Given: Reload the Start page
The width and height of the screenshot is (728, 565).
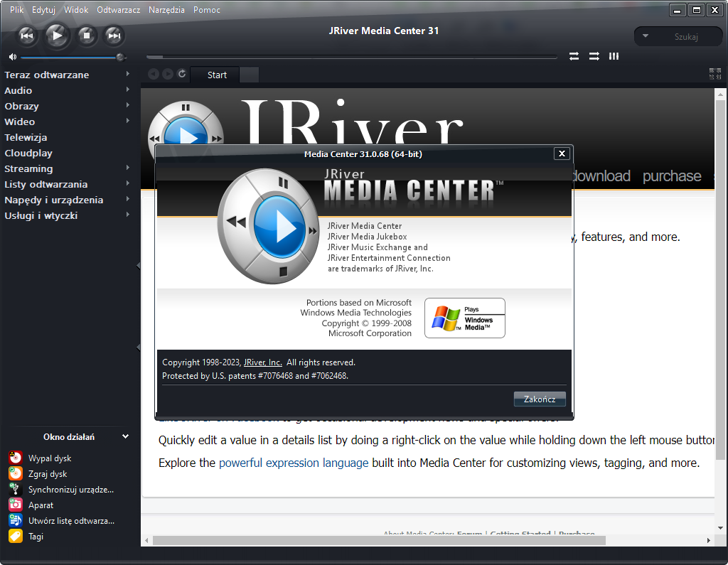Looking at the screenshot, I should tap(182, 73).
